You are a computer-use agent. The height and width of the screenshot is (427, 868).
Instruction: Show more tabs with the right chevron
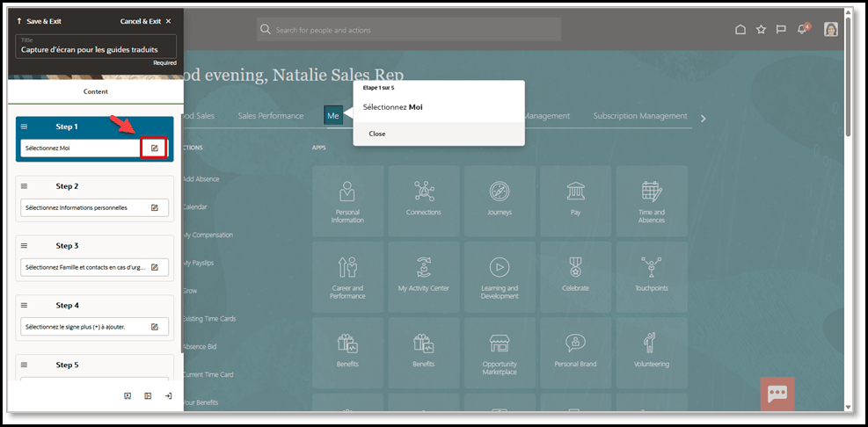point(703,119)
